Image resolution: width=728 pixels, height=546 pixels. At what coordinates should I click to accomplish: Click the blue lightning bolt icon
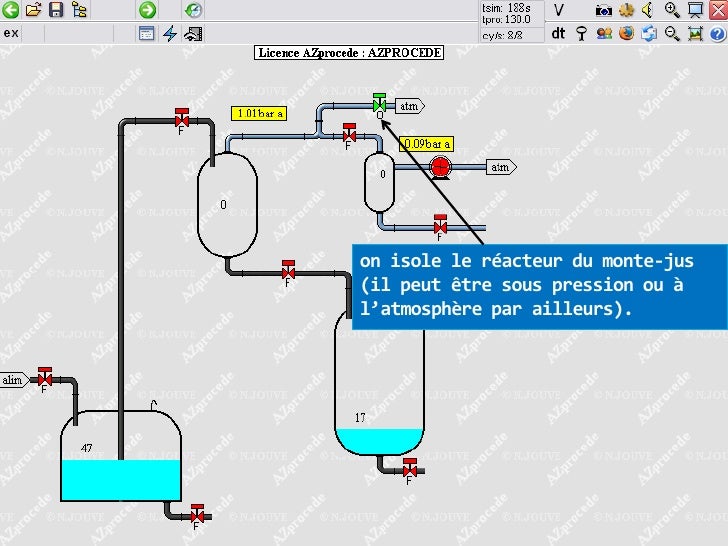click(x=170, y=33)
